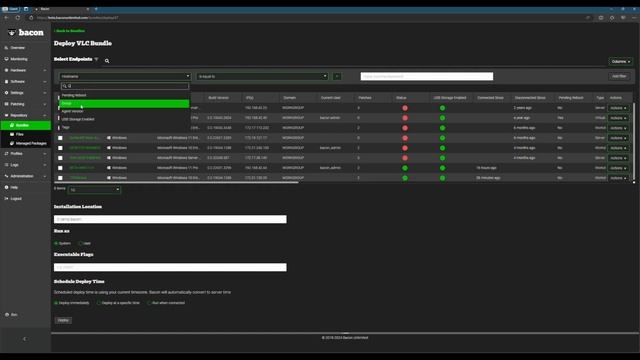Tick the checkbox for the 172.17.36.140 endpoint
Image resolution: width=640 pixels, height=360 pixels.
pos(60,158)
